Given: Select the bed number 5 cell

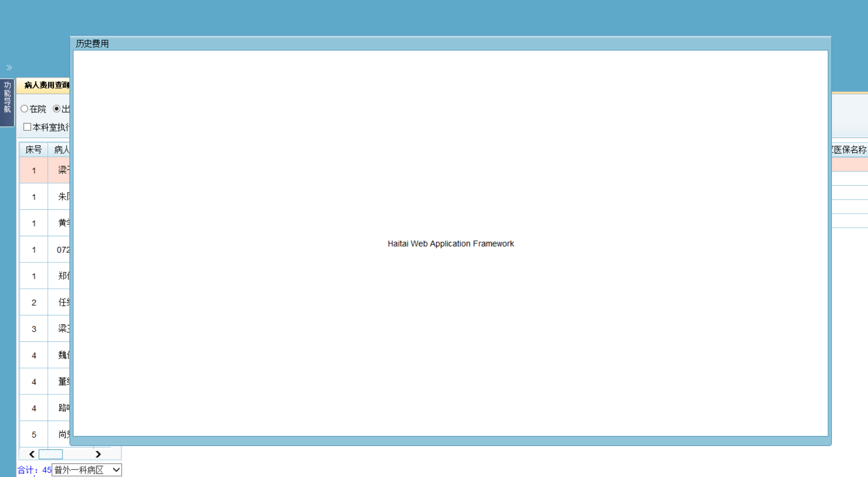Looking at the screenshot, I should tap(34, 434).
